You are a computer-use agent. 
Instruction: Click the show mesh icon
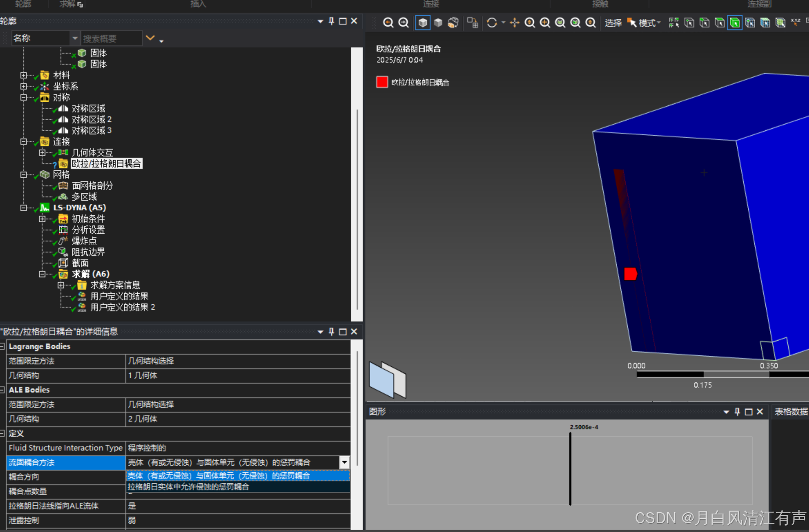tap(472, 23)
